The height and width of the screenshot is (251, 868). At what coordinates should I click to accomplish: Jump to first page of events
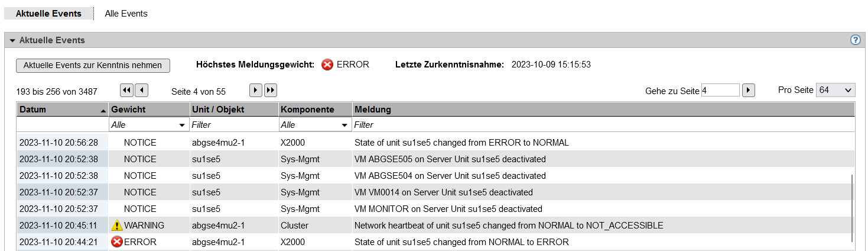click(126, 90)
